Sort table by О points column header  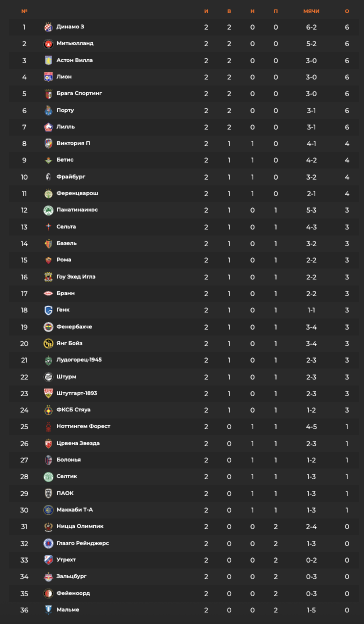[x=347, y=11]
